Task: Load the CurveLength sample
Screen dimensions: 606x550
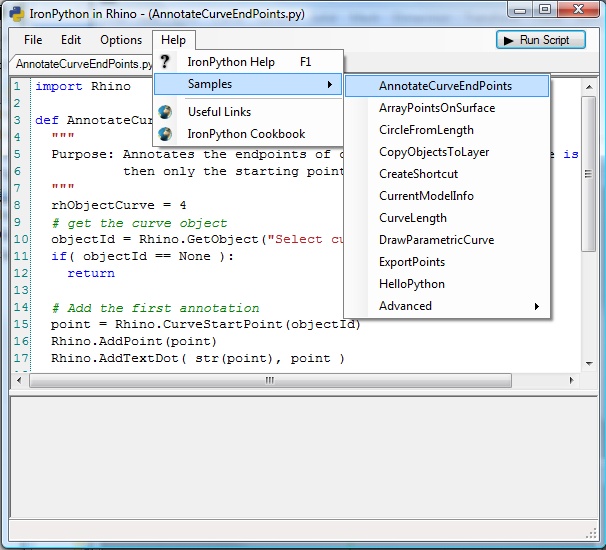Action: [447, 218]
